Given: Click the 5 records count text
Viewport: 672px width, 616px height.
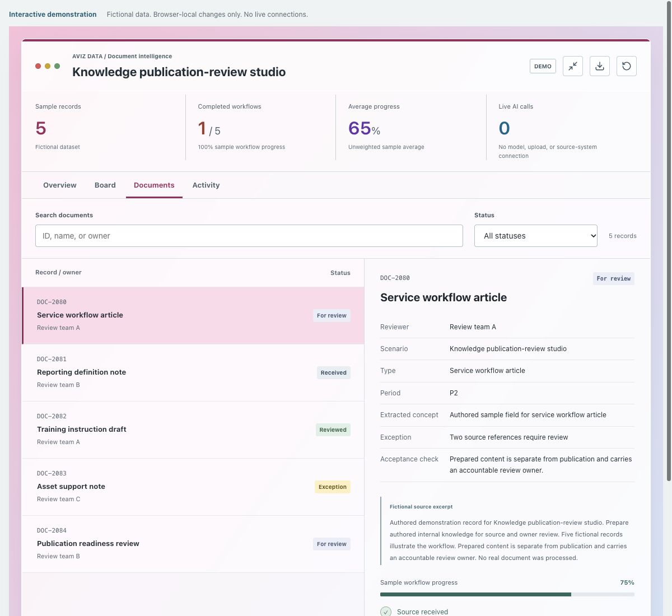Looking at the screenshot, I should 623,236.
